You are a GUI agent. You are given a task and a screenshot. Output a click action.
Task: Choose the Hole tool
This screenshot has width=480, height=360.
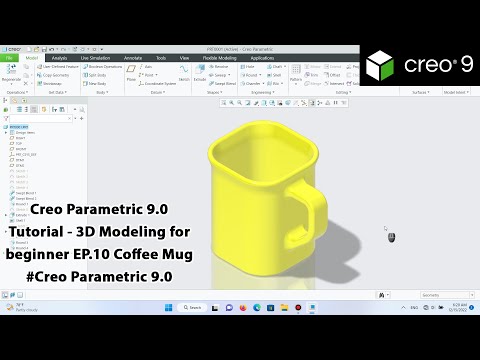247,67
